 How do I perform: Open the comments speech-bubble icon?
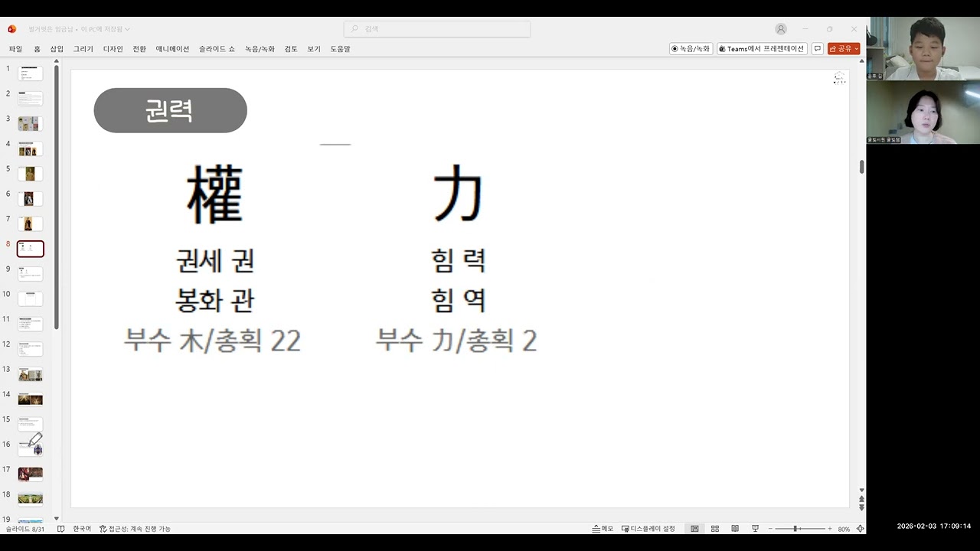(x=818, y=48)
